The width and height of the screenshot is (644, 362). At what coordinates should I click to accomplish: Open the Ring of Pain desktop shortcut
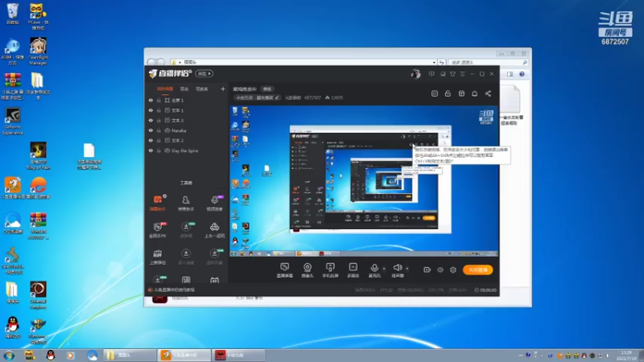pyautogui.click(x=38, y=156)
